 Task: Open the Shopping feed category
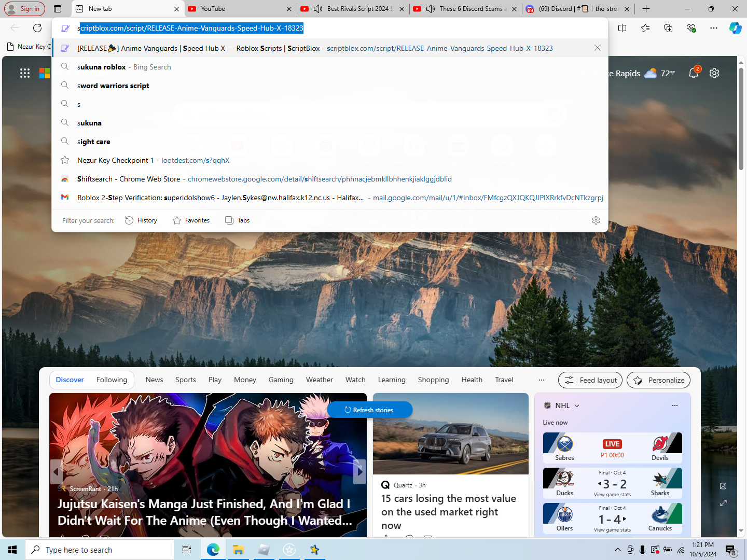[x=434, y=380]
